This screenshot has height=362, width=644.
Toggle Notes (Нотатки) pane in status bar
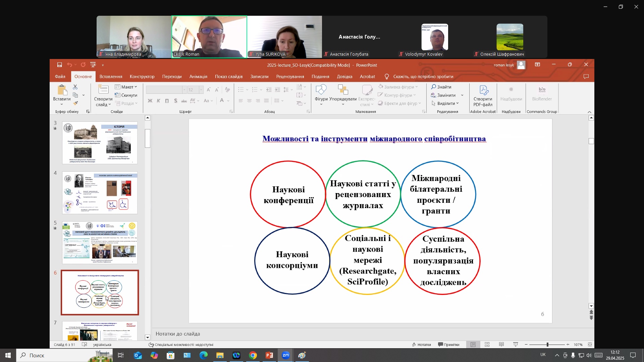421,345
